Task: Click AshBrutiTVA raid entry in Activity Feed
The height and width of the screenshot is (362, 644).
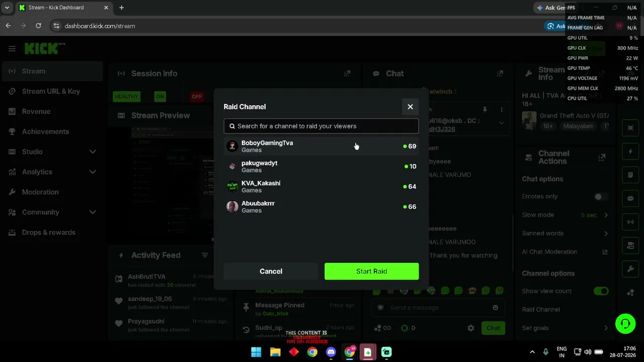Action: pyautogui.click(x=170, y=281)
